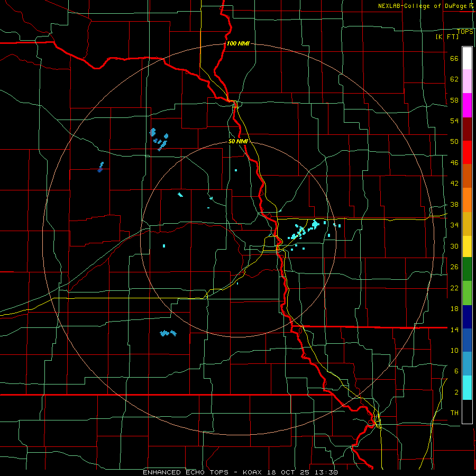The width and height of the screenshot is (476, 476).
Task: Click the dark maroon legend color band
Action: [467, 129]
